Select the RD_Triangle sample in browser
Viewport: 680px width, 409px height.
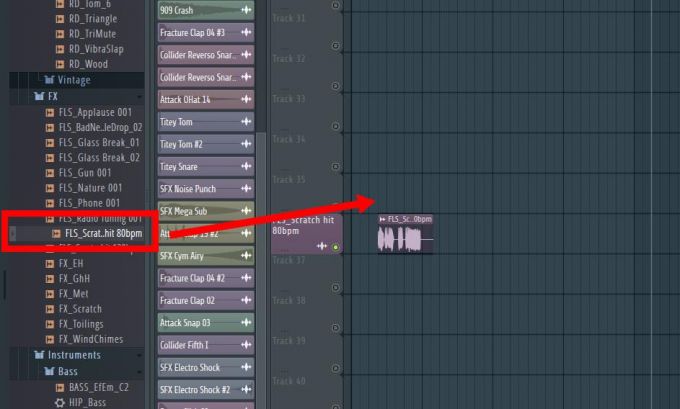pyautogui.click(x=92, y=19)
